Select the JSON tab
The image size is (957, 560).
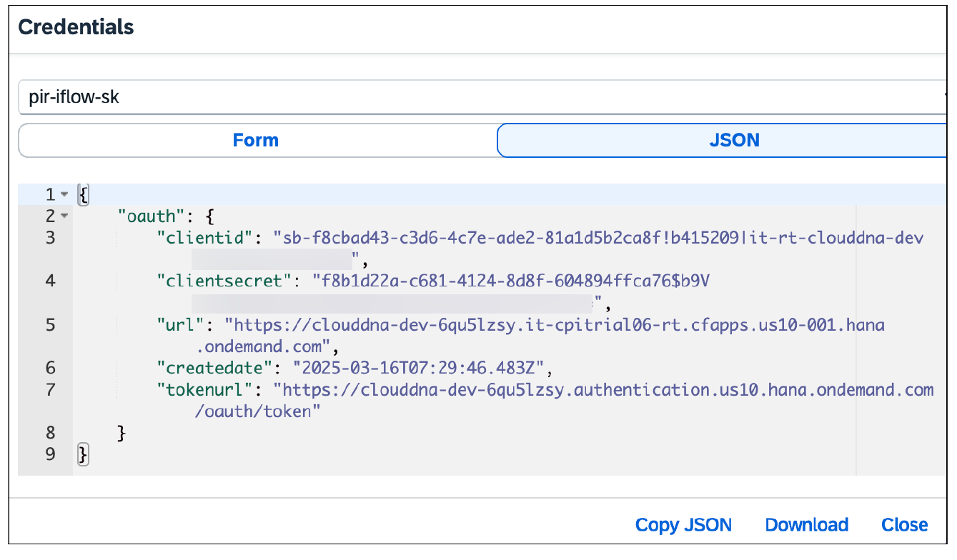pyautogui.click(x=734, y=140)
